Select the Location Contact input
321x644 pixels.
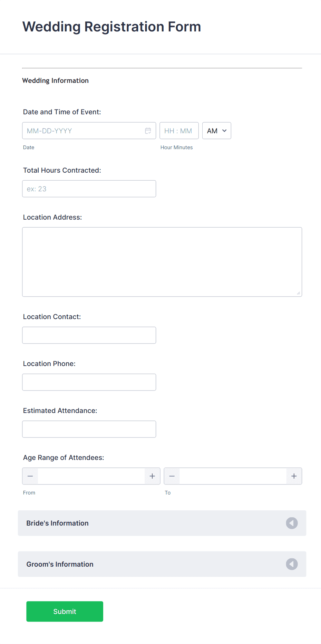(89, 335)
